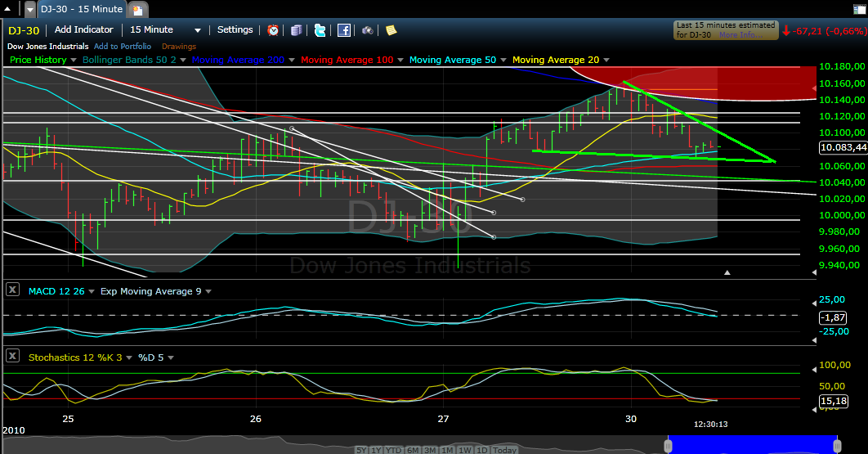Click the up-arrow collapse icon at top left
Image resolution: width=868 pixels, height=454 pixels.
pyautogui.click(x=7, y=9)
